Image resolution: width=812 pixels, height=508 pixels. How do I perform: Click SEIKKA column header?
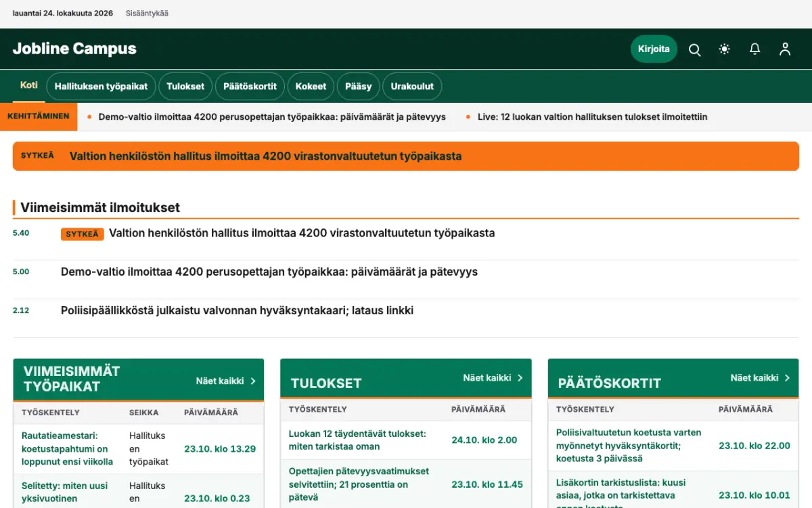144,412
